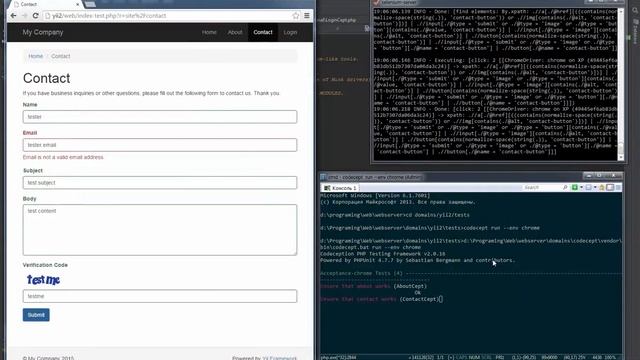640x360 pixels.
Task: Navigate to About in navbar
Action: (x=235, y=32)
